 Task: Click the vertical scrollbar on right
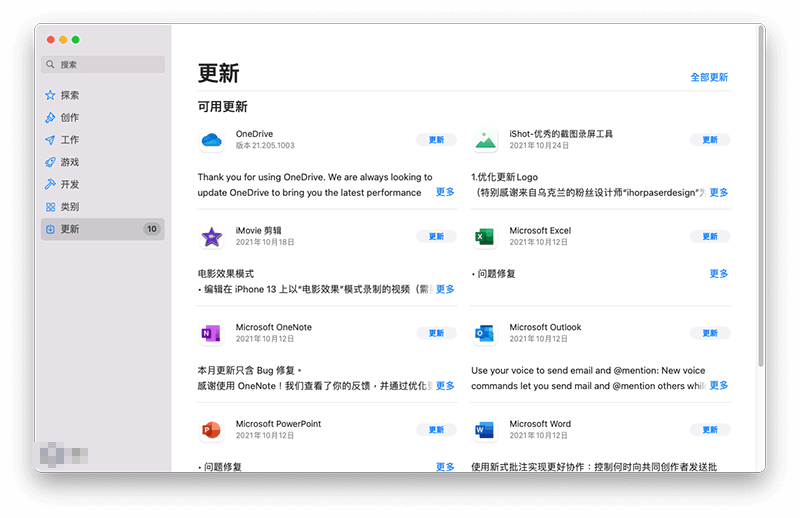point(760,200)
